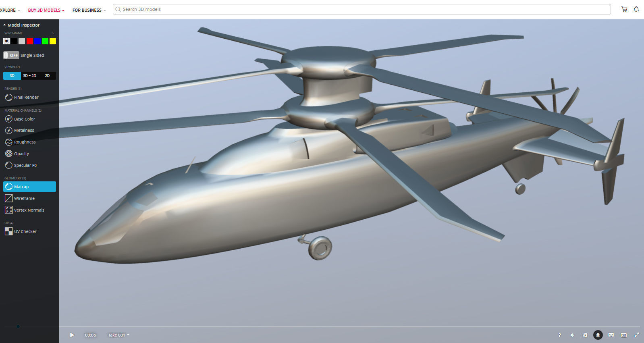This screenshot has height=343, width=644.
Task: Enter fullscreen with expand icon
Action: (637, 335)
